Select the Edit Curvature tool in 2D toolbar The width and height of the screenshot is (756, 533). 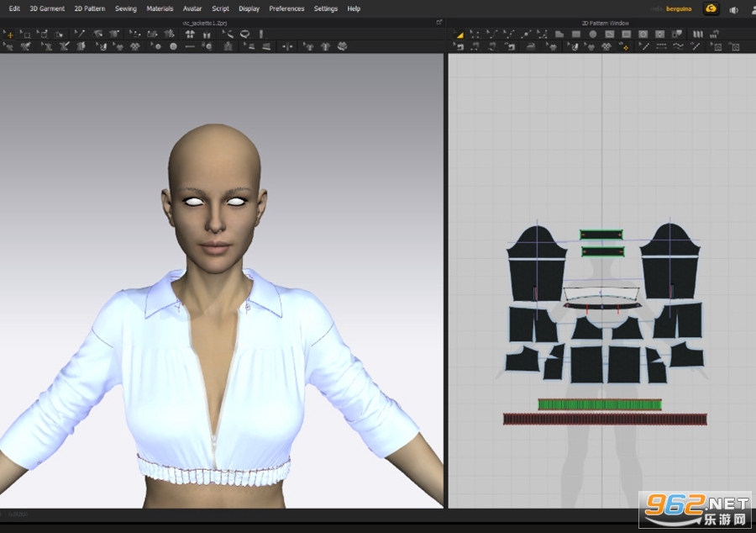click(492, 34)
